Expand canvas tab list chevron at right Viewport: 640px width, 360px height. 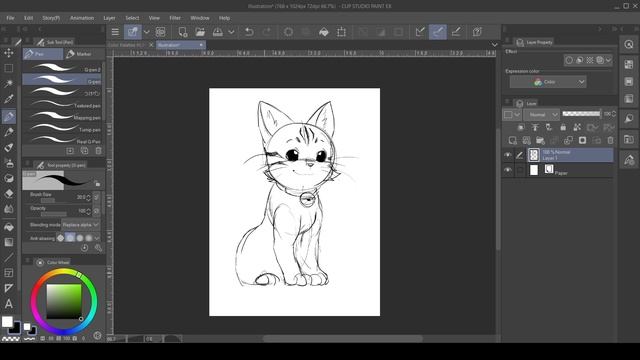[494, 45]
